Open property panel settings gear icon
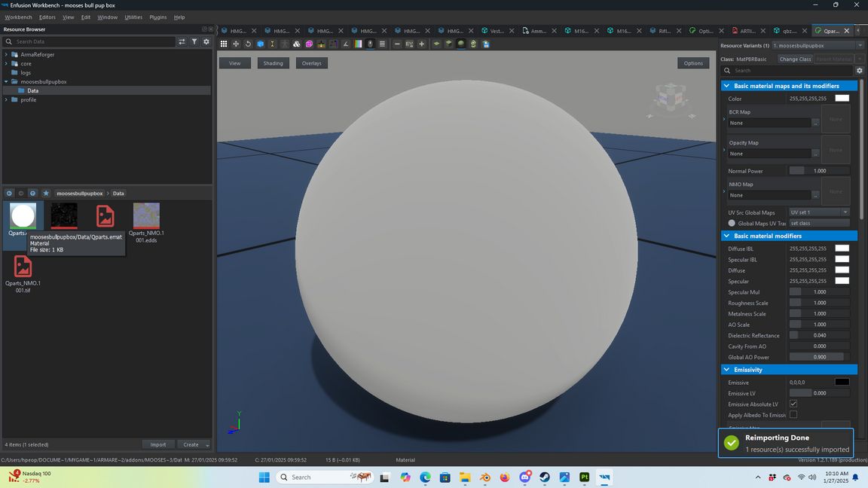The image size is (868, 488). 859,71
